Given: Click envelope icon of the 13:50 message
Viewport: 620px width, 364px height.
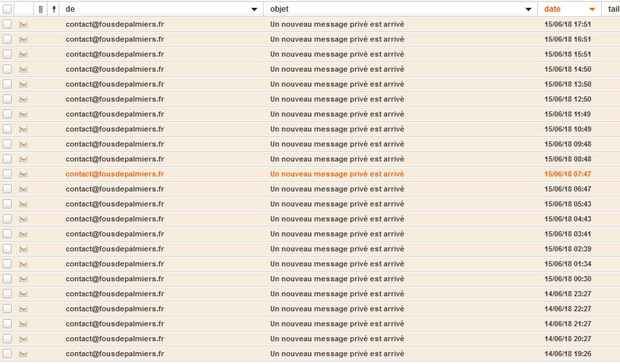Looking at the screenshot, I should [x=23, y=84].
